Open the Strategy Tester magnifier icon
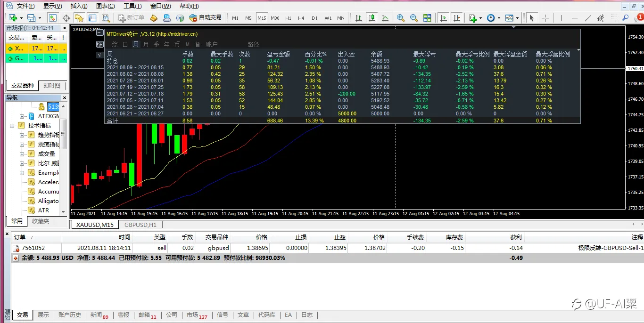This screenshot has height=323, width=644. point(106,18)
